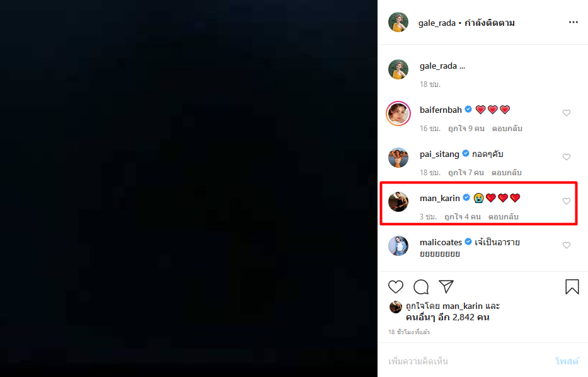Open the gale_rada username in header
The image size is (588, 377).
(437, 23)
